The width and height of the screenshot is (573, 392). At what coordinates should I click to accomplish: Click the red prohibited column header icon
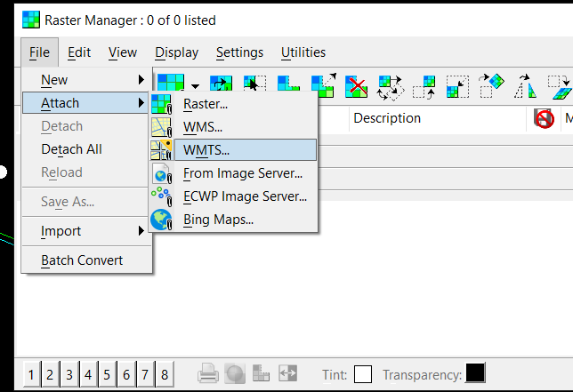click(x=544, y=118)
